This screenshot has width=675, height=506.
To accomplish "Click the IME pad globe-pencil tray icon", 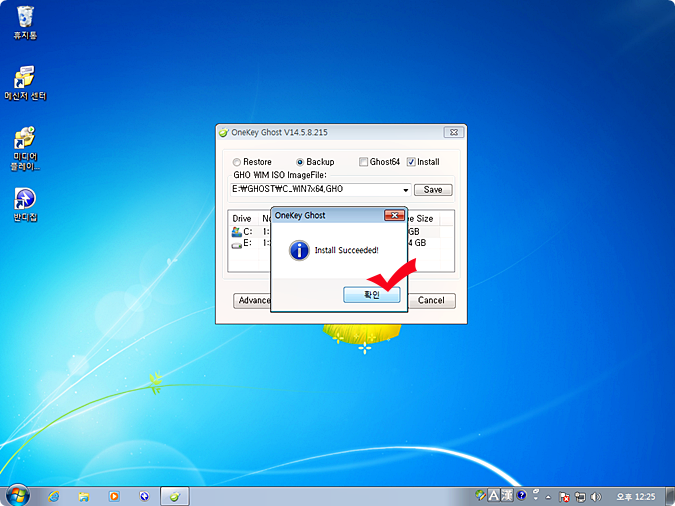I will 480,495.
